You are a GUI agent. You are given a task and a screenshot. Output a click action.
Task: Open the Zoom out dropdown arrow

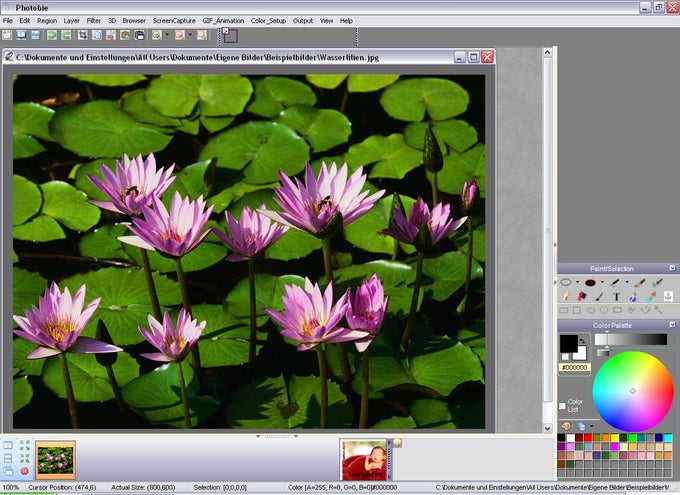click(x=190, y=35)
